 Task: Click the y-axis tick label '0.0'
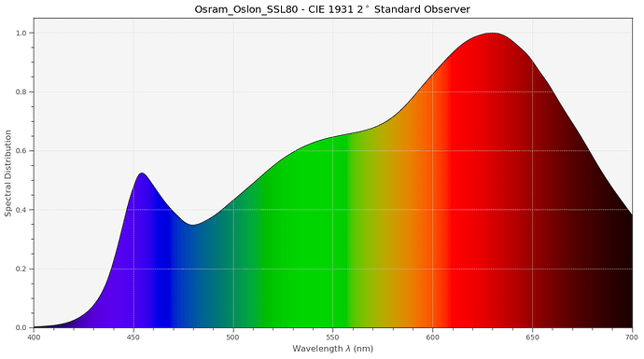(x=21, y=328)
